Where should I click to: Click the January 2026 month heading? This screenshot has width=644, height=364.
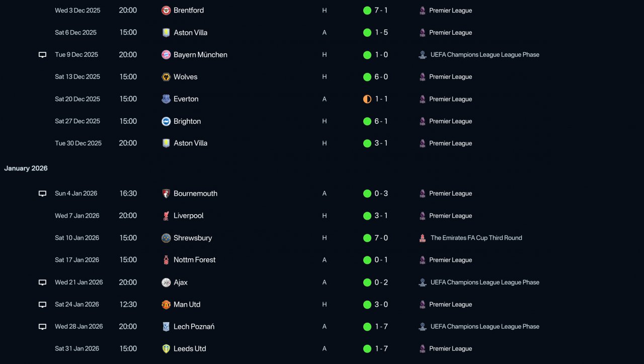[x=26, y=168]
